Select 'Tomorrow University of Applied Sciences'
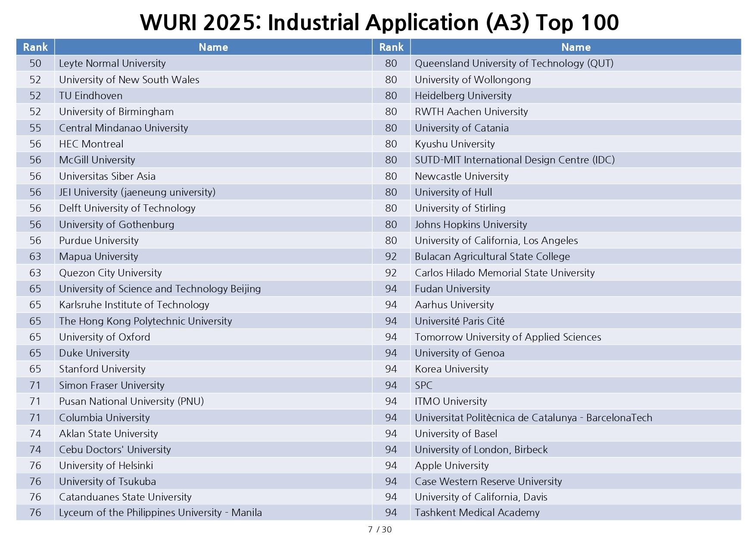Screen dimensions: 756x535 (508, 337)
